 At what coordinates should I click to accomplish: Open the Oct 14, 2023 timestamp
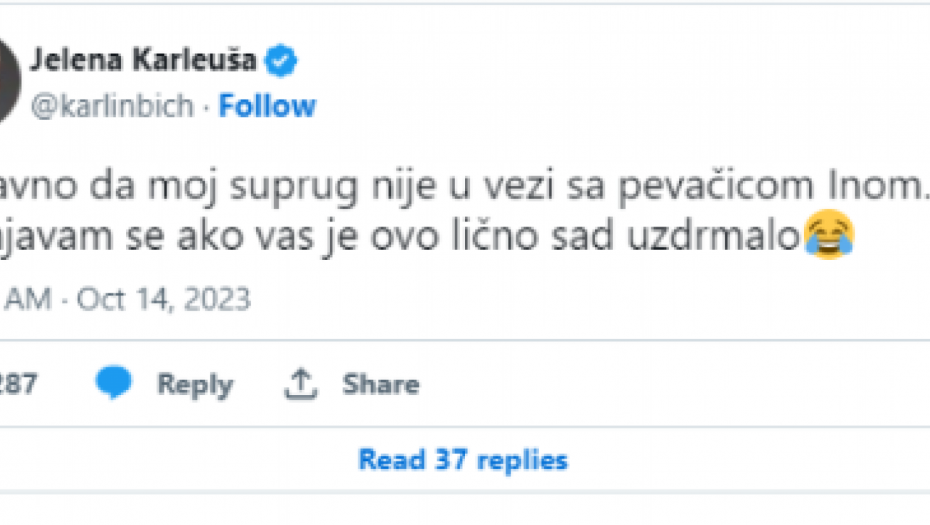click(x=162, y=299)
